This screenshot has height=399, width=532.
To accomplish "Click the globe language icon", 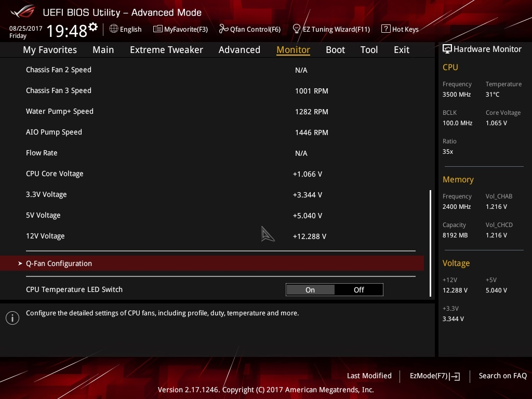I will [x=114, y=29].
